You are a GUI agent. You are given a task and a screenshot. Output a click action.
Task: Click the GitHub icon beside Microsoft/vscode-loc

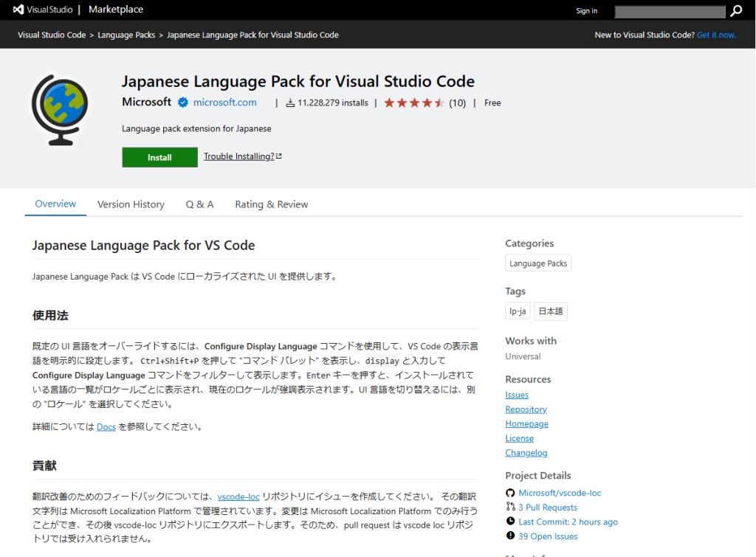[x=510, y=492]
